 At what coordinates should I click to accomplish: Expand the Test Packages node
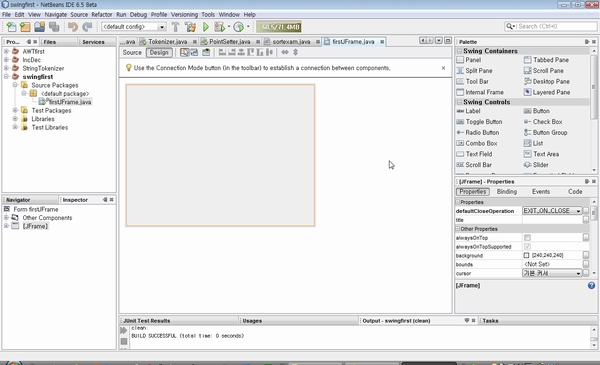(x=15, y=110)
